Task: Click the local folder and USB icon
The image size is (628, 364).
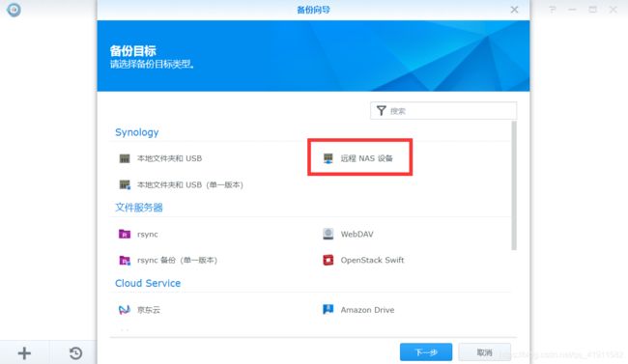Action: pos(125,158)
